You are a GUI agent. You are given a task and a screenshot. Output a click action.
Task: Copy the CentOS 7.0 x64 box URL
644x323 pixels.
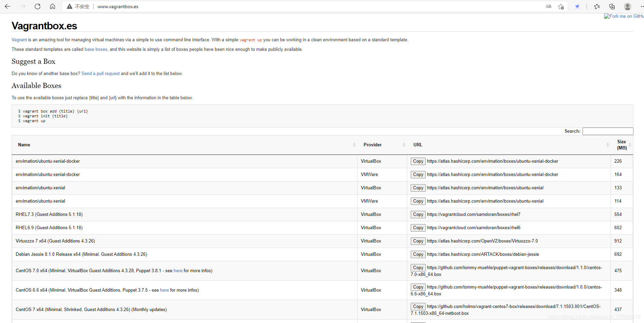click(418, 268)
